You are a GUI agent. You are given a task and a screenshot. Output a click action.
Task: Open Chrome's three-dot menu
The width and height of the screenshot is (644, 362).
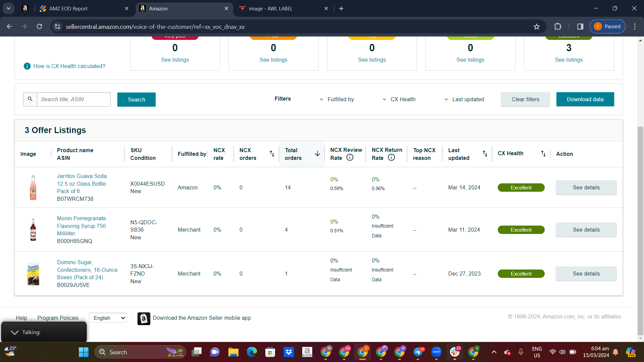tap(635, 26)
